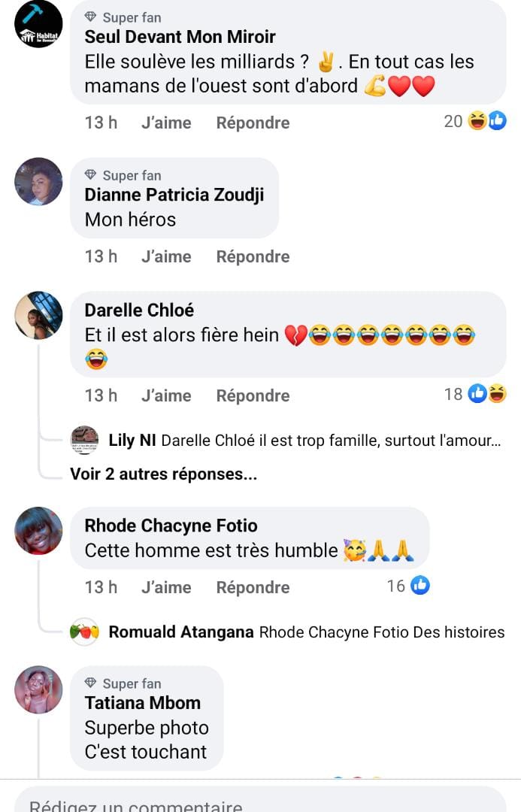Tap Darelle Chloé's profile avatar
The image size is (521, 812).
point(38,315)
